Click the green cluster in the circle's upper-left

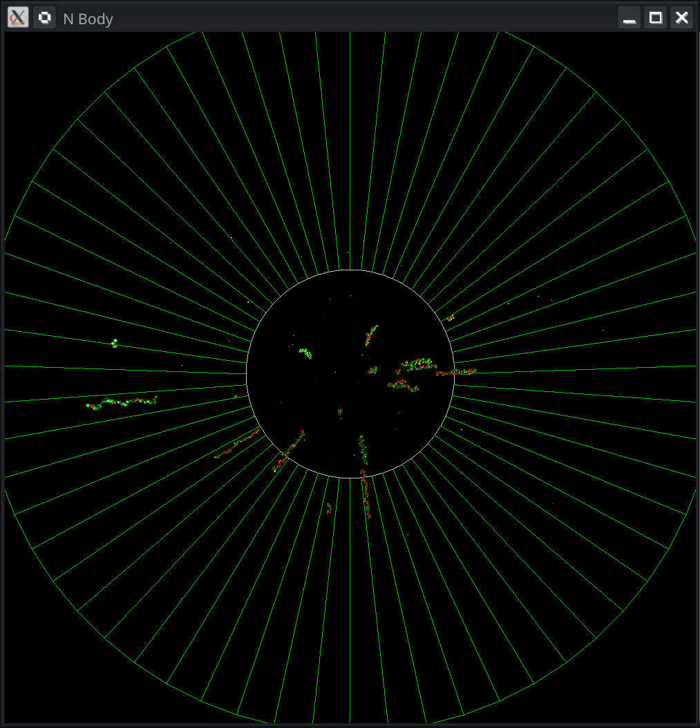click(x=305, y=353)
